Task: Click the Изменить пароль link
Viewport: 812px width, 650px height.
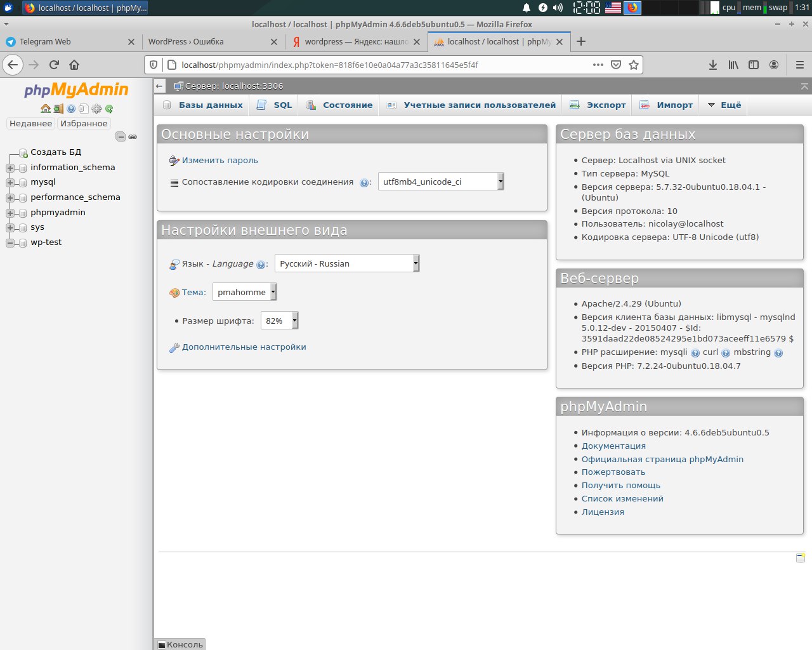Action: point(219,161)
